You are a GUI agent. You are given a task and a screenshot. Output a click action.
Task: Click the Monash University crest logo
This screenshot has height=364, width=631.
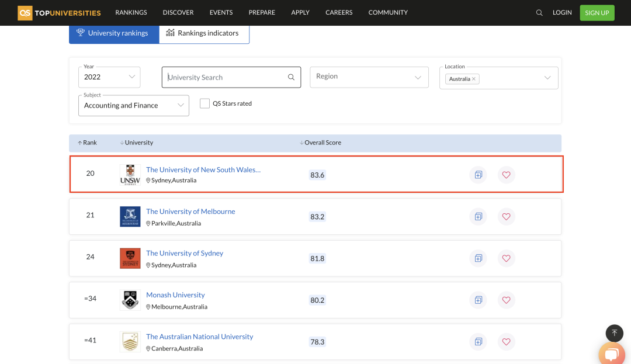coord(130,300)
